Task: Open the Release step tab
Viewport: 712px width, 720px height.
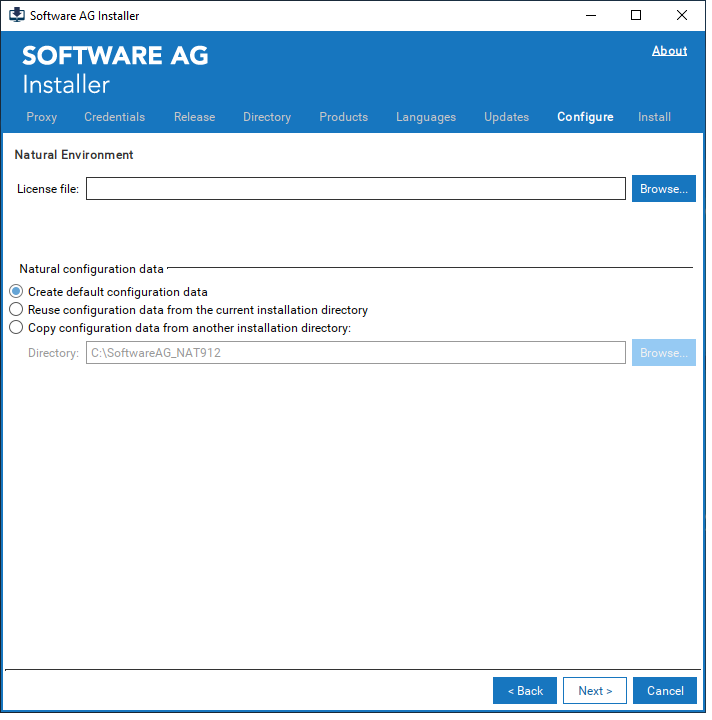Action: pyautogui.click(x=194, y=117)
